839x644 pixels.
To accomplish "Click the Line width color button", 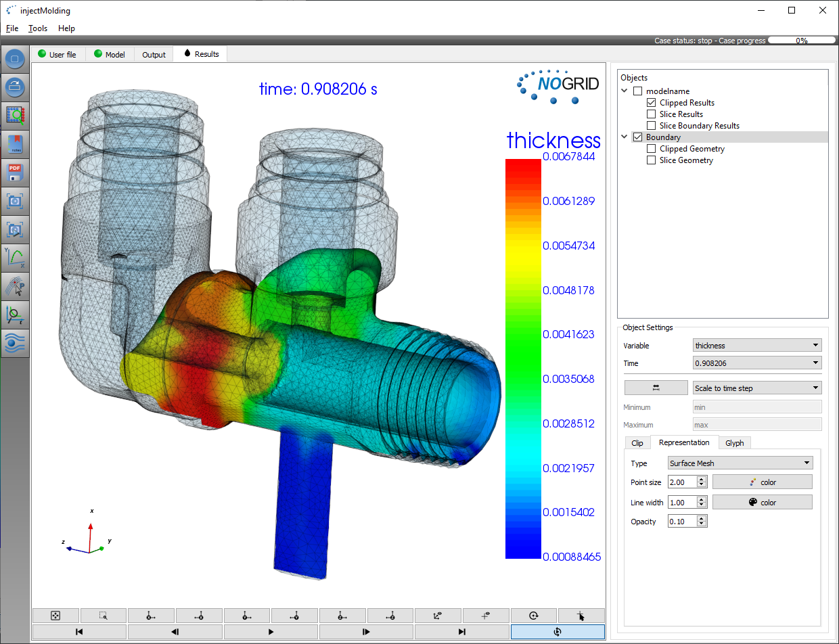I will pos(762,503).
